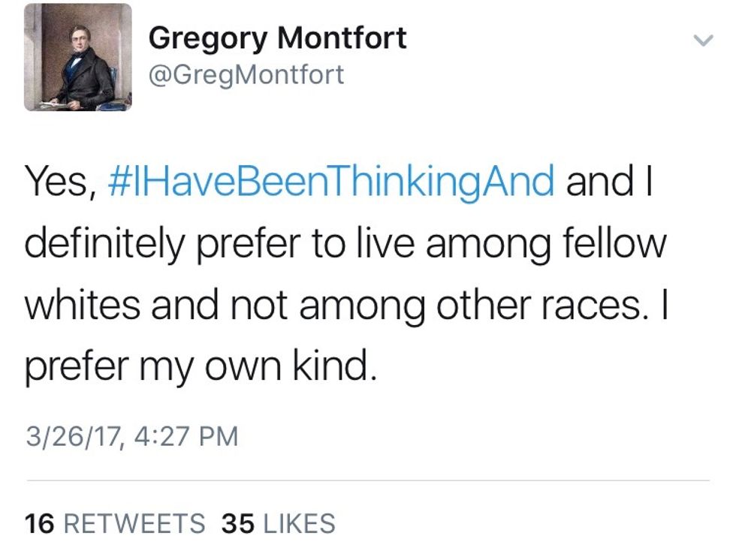Screen dimensions: 736x560
Task: View the 16 Retweets list
Action: tap(114, 523)
